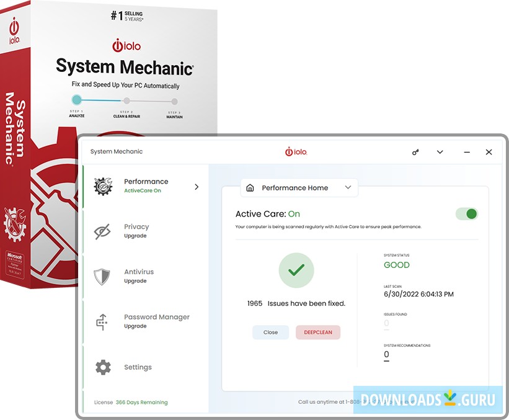509x420 pixels.
Task: Select the Performance gears icon in sidebar
Action: pos(103,185)
